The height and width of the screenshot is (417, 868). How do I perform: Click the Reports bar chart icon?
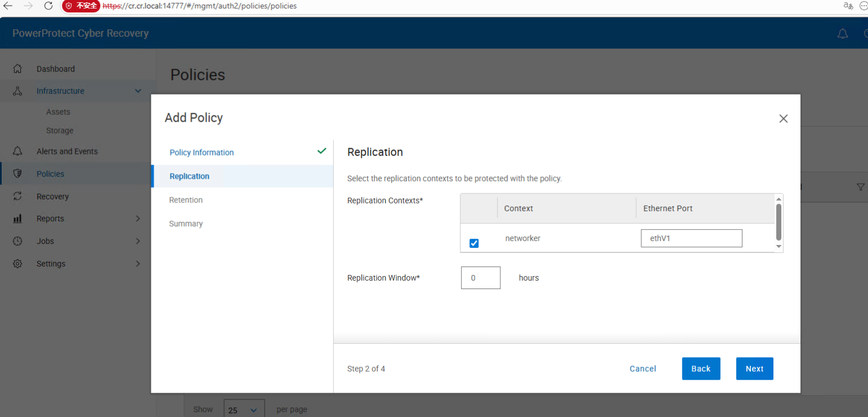click(x=17, y=219)
